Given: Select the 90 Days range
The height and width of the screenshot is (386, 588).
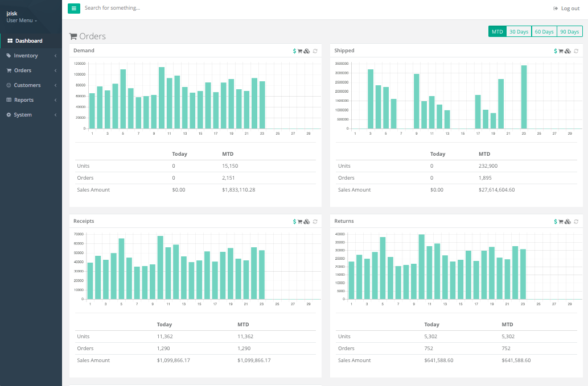Looking at the screenshot, I should click(x=570, y=32).
